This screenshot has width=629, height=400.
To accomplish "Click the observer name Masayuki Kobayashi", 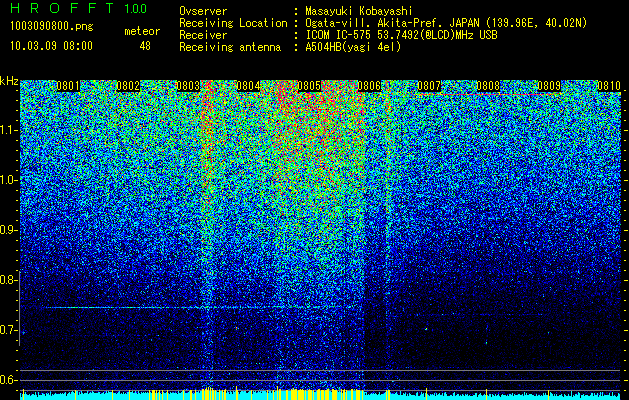I will [x=359, y=11].
